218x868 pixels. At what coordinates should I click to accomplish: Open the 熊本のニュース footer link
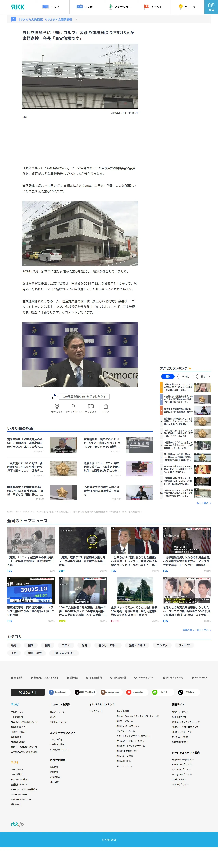pyautogui.click(x=57, y=712)
